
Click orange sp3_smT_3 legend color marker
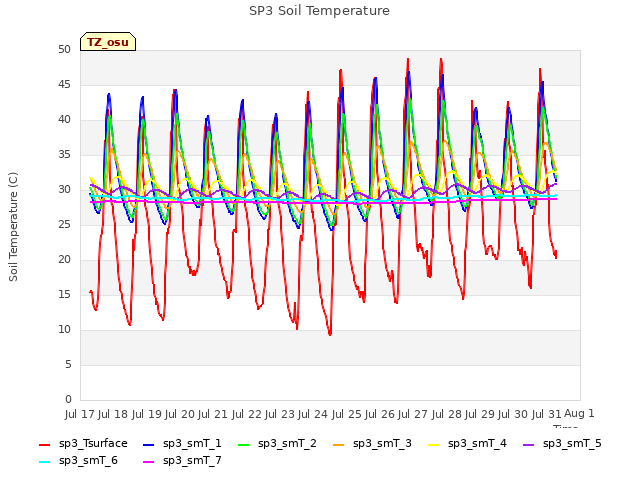click(x=339, y=444)
